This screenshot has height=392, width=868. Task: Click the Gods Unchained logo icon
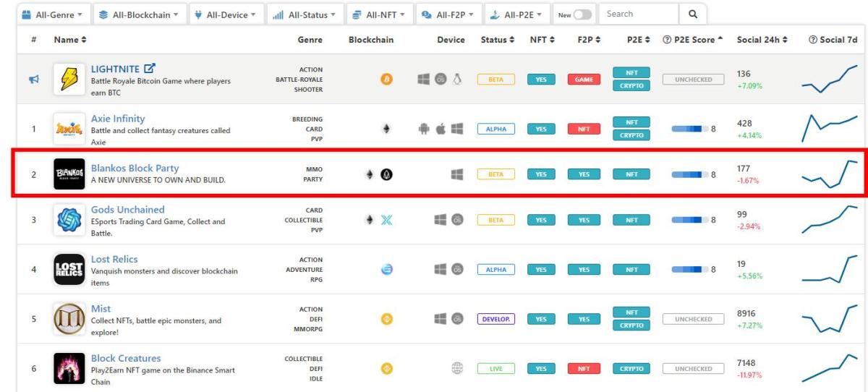[69, 220]
